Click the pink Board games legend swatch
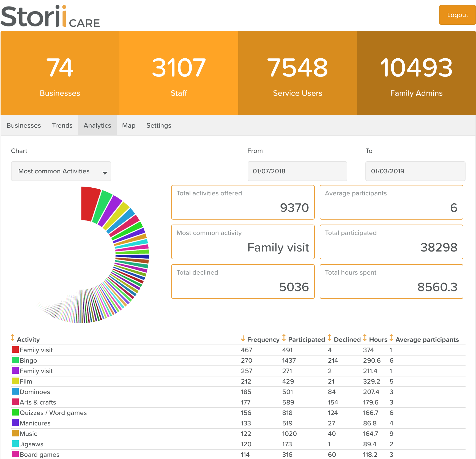This screenshot has height=459, width=476. (x=15, y=454)
